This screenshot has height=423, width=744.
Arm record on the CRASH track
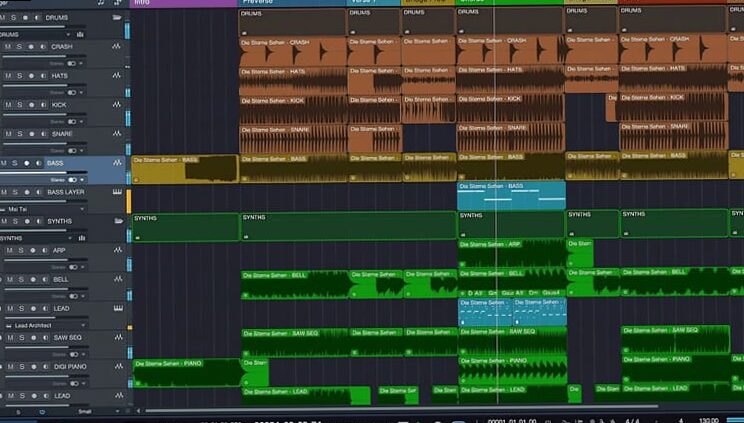tap(31, 47)
